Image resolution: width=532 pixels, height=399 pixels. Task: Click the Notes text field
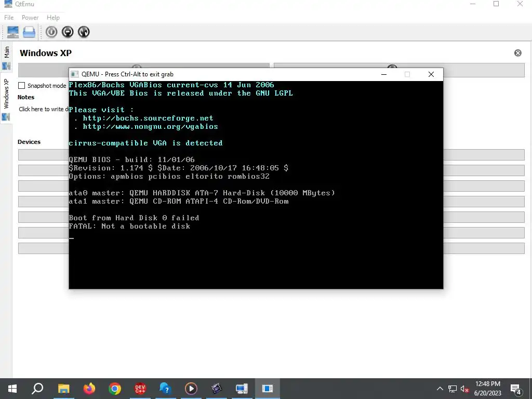tap(44, 109)
